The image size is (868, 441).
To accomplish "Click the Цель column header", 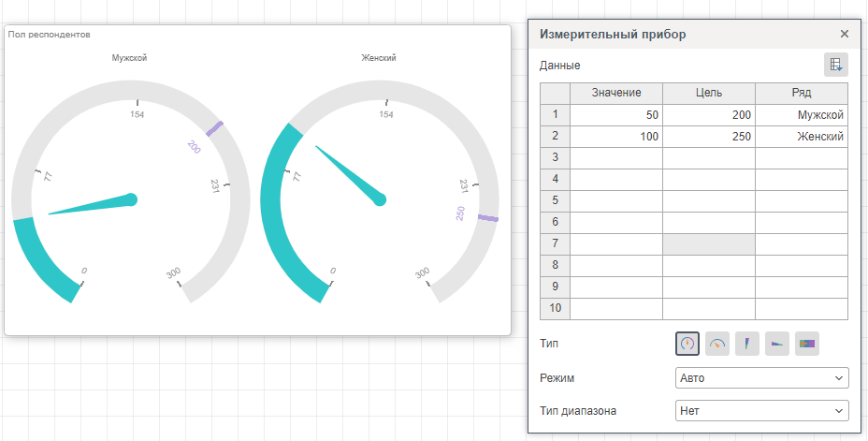I will (708, 93).
